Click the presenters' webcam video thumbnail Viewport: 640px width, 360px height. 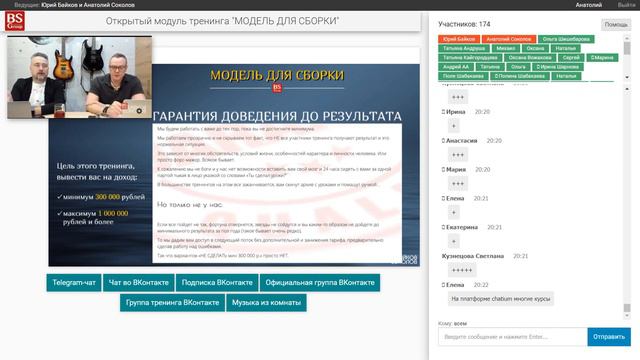coord(80,78)
